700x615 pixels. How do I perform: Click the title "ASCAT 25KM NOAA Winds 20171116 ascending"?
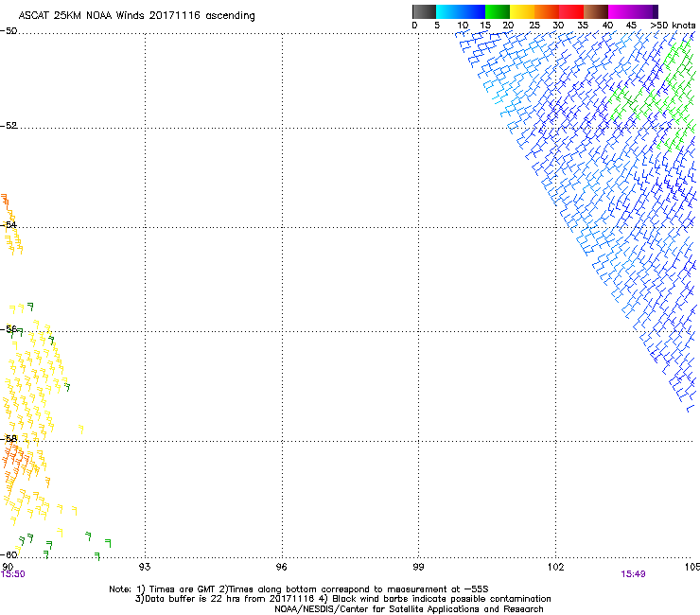[136, 16]
